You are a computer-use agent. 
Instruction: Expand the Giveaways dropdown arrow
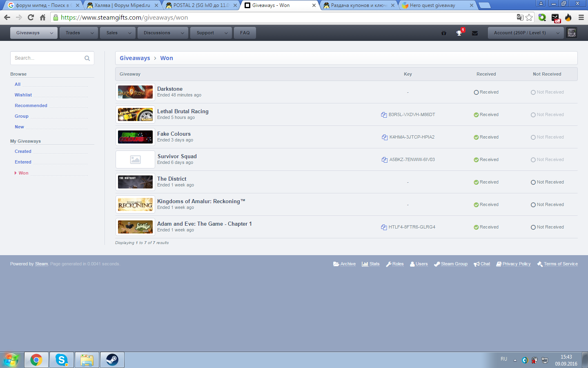point(51,33)
